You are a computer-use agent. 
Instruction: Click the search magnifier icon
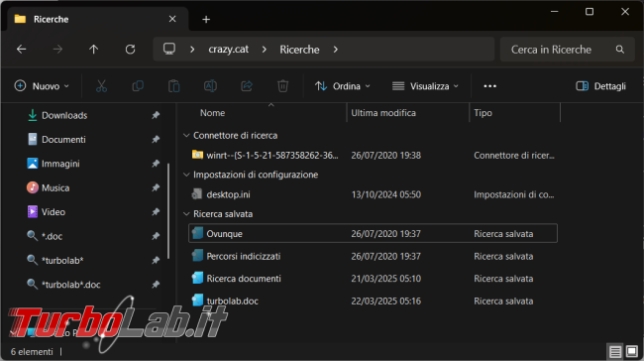620,50
